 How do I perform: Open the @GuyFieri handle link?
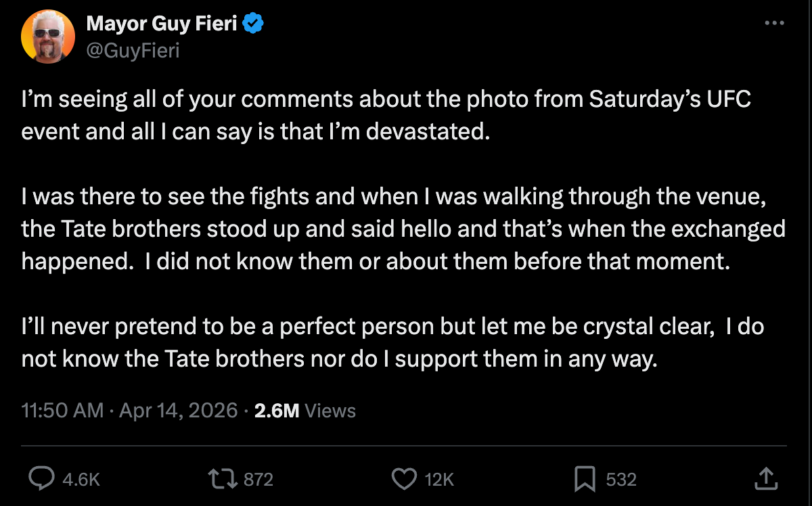[x=133, y=50]
